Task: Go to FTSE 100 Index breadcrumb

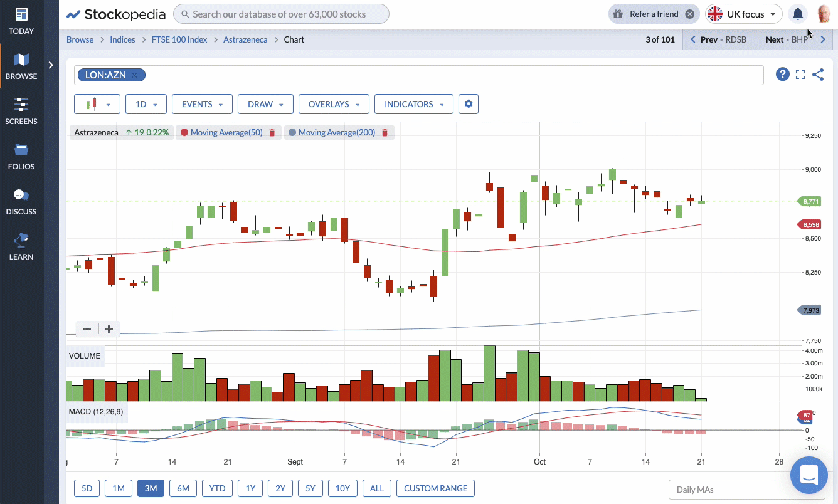Action: coord(179,39)
